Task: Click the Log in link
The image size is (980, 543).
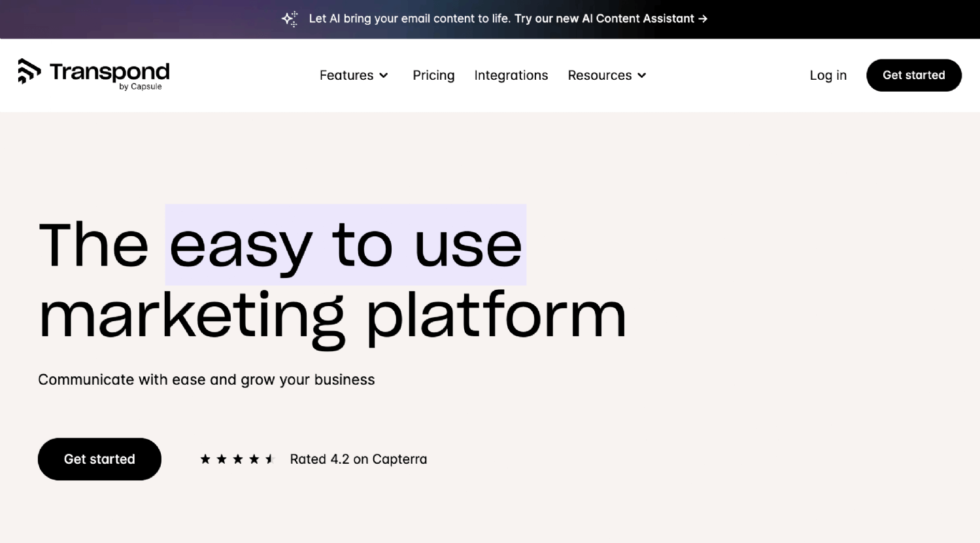Action: [828, 75]
